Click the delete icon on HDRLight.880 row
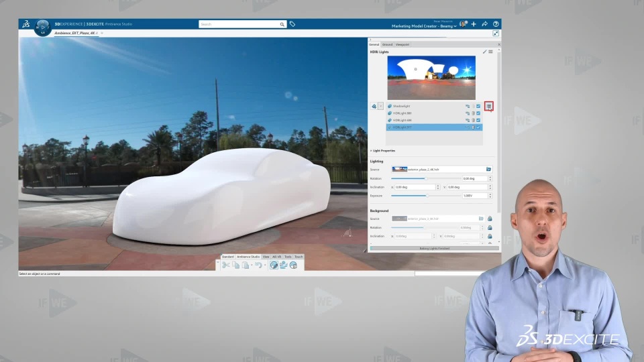The width and height of the screenshot is (644, 362). [x=473, y=113]
